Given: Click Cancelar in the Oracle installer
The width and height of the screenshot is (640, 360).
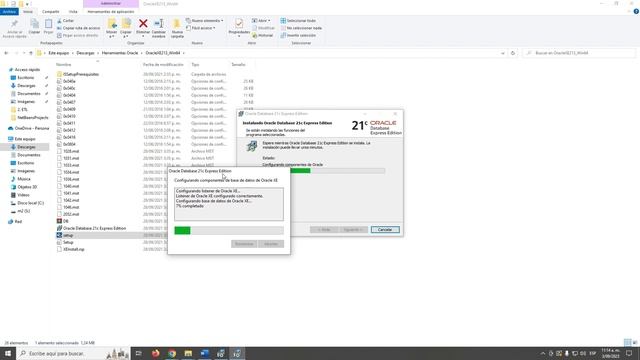Looking at the screenshot, I should pos(385,230).
